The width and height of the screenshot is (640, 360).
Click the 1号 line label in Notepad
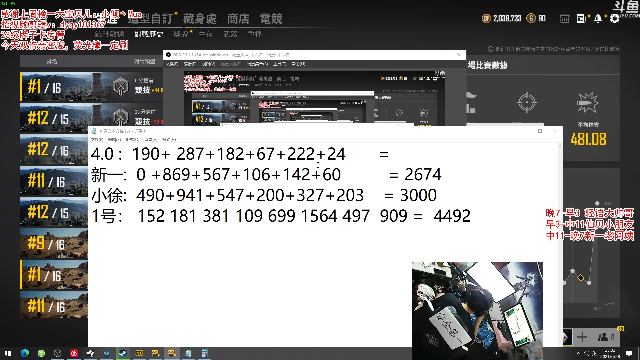pyautogui.click(x=107, y=216)
